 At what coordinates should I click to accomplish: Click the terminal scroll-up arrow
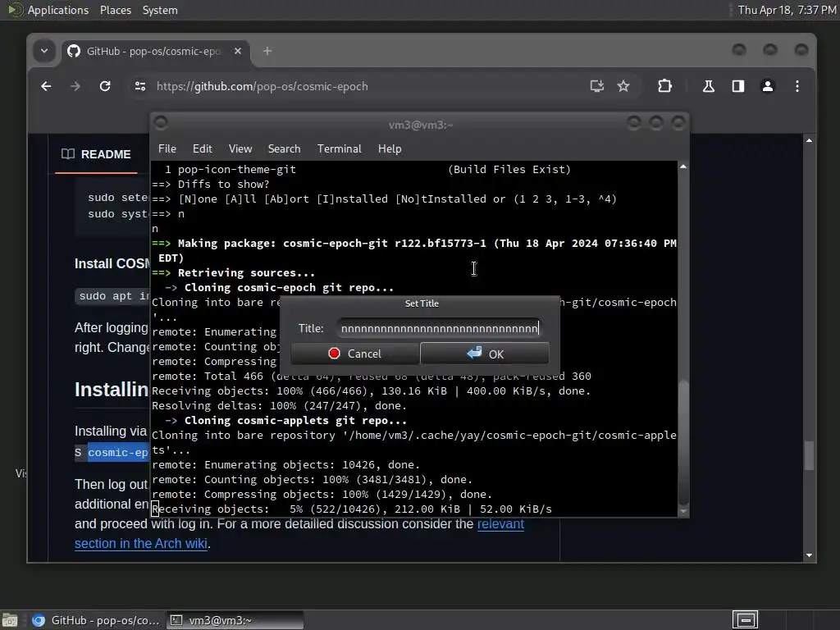click(683, 167)
